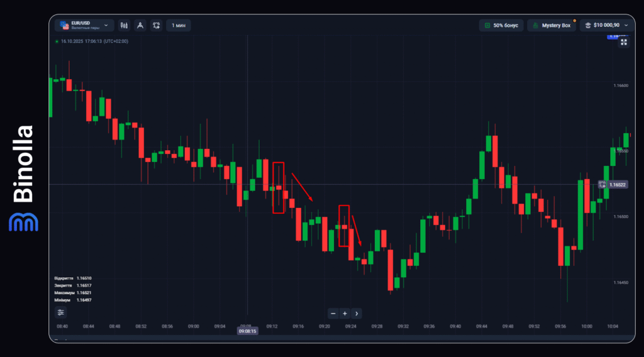Click the multi-chart layout icon
This screenshot has width=644, height=357.
point(155,26)
